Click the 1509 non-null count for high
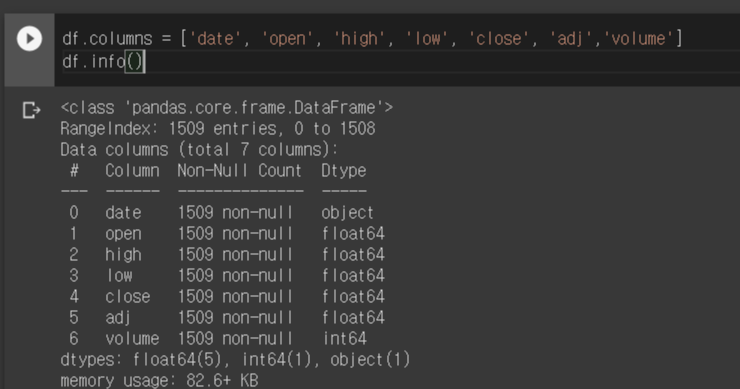 point(235,254)
